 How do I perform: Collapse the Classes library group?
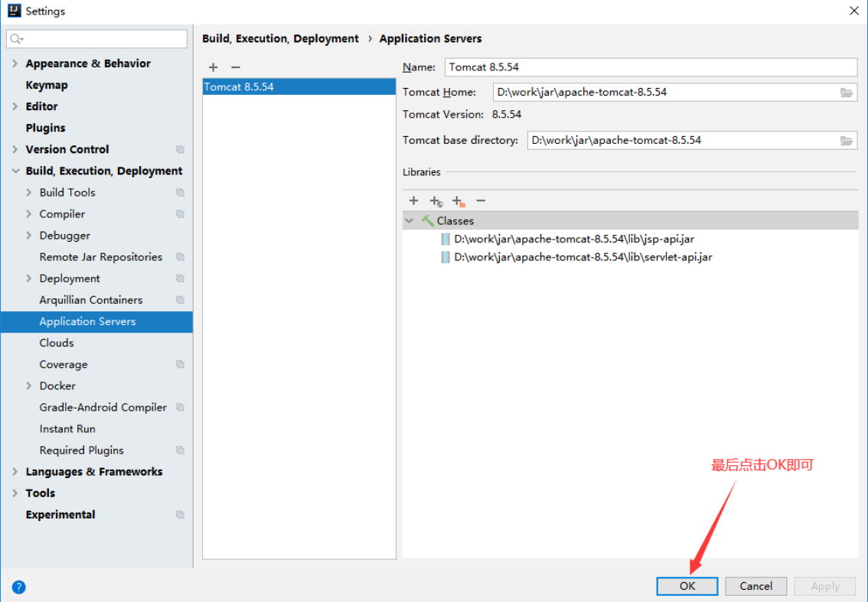point(409,221)
